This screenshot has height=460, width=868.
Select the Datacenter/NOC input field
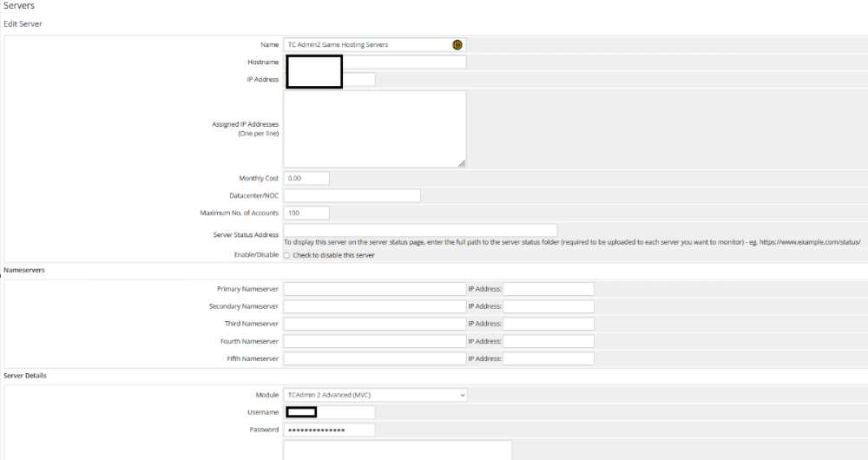352,195
